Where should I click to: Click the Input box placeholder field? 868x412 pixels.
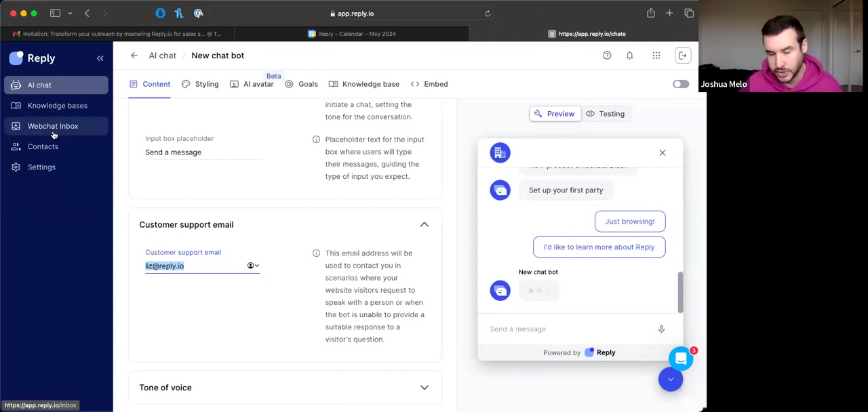click(x=203, y=152)
